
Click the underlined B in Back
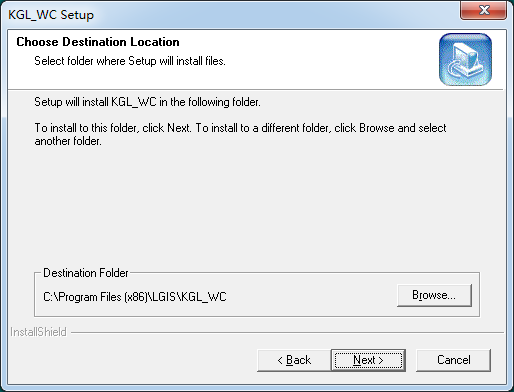tap(290, 360)
